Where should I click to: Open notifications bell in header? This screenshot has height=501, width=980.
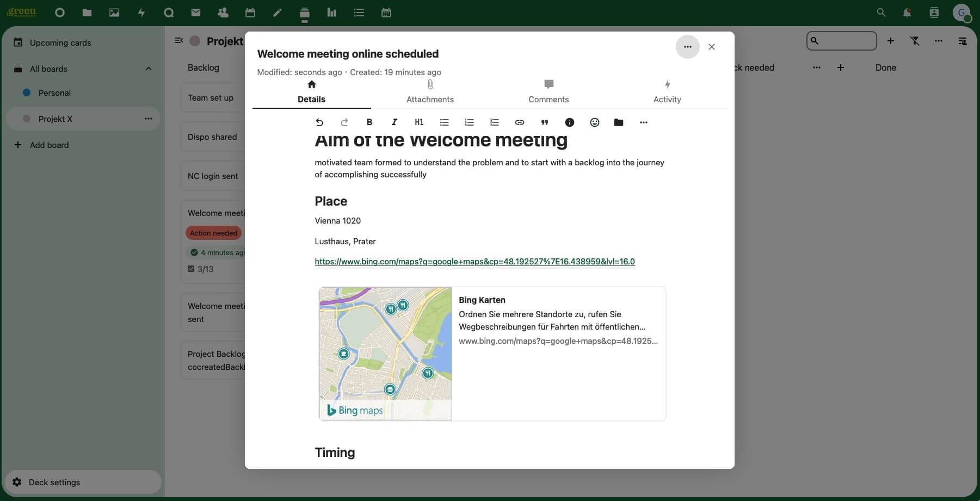(907, 13)
